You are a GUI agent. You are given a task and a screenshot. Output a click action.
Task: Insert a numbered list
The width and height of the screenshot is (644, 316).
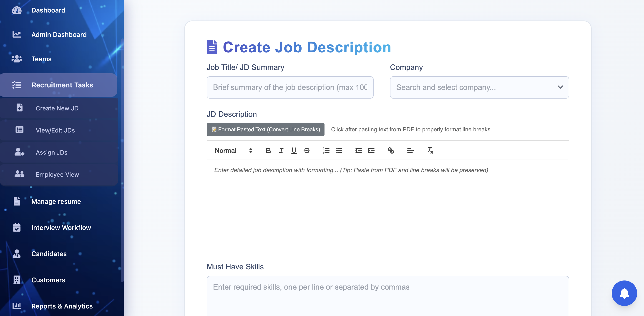click(x=326, y=150)
